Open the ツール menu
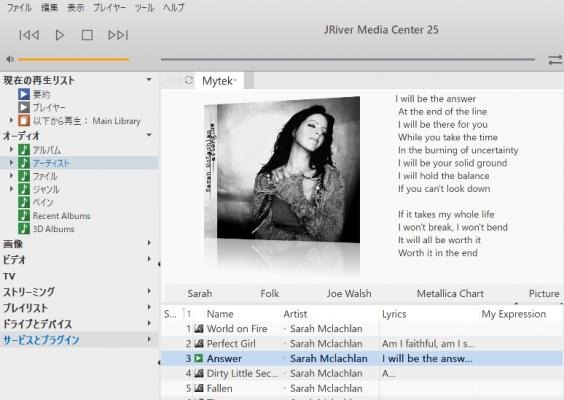The width and height of the screenshot is (564, 400). coord(144,8)
